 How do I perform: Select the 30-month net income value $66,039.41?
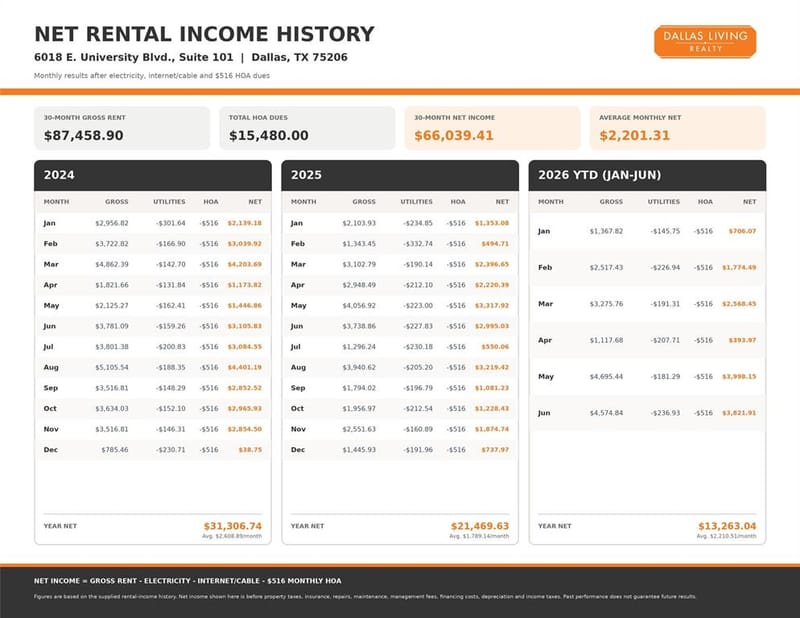click(x=454, y=135)
